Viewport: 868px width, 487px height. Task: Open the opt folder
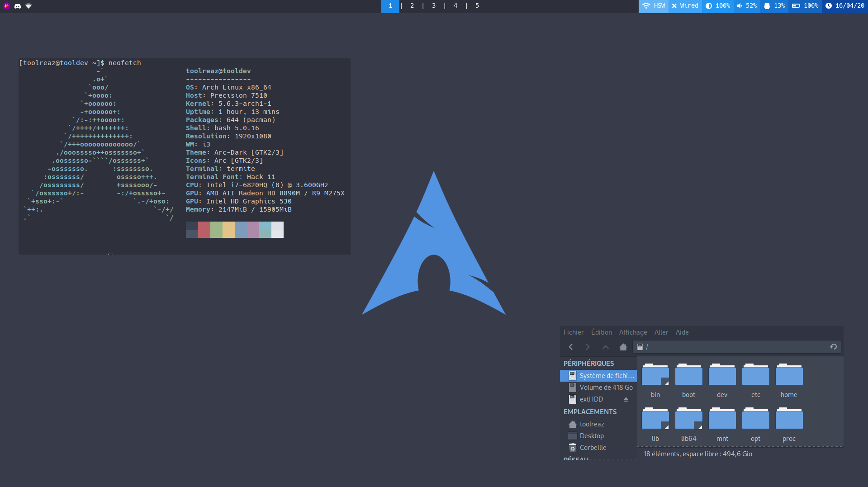(x=756, y=425)
